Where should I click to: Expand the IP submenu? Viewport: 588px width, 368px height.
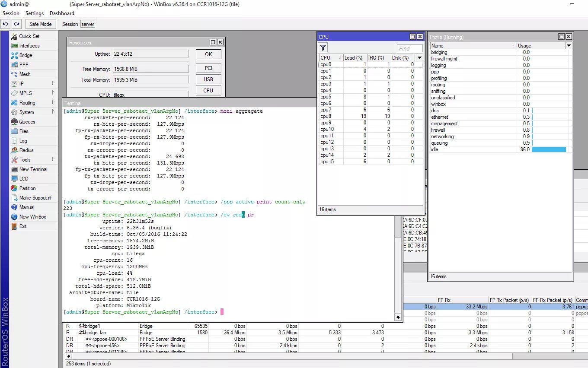pyautogui.click(x=34, y=84)
